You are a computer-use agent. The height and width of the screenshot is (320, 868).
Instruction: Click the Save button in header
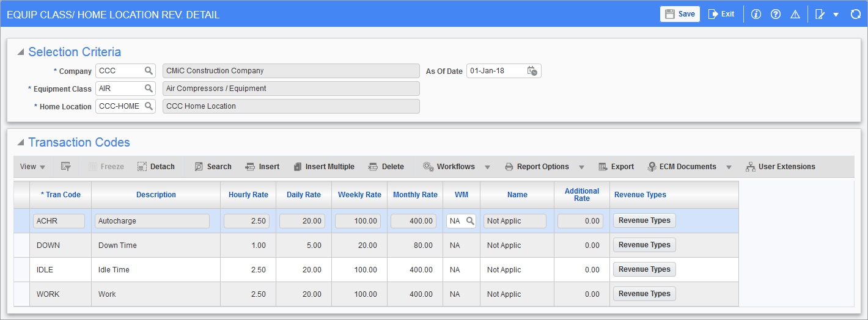pyautogui.click(x=680, y=14)
